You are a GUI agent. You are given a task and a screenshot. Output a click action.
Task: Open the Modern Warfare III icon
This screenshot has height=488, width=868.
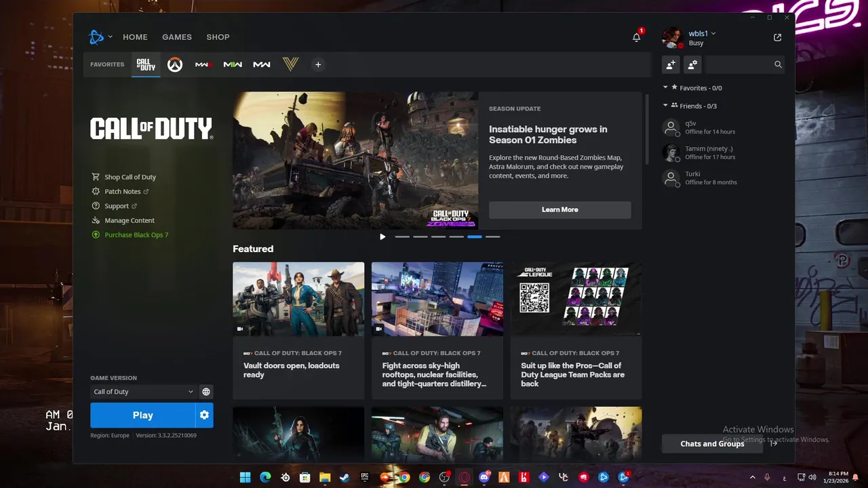pos(203,64)
